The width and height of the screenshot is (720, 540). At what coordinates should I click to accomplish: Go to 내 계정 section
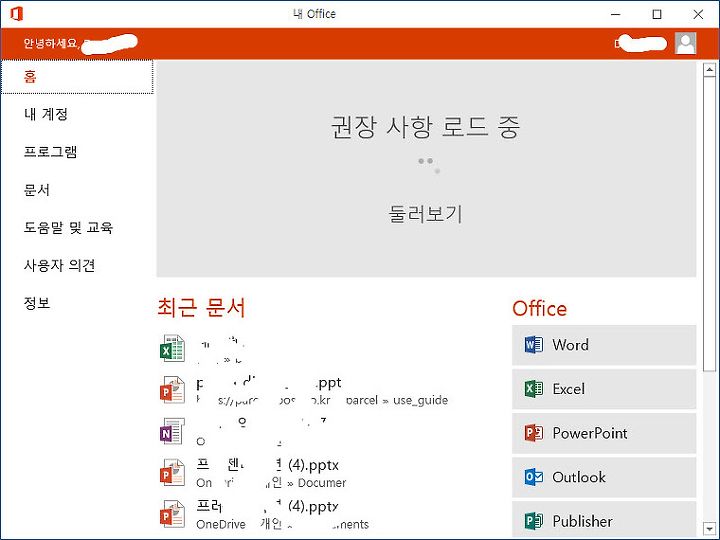click(46, 114)
